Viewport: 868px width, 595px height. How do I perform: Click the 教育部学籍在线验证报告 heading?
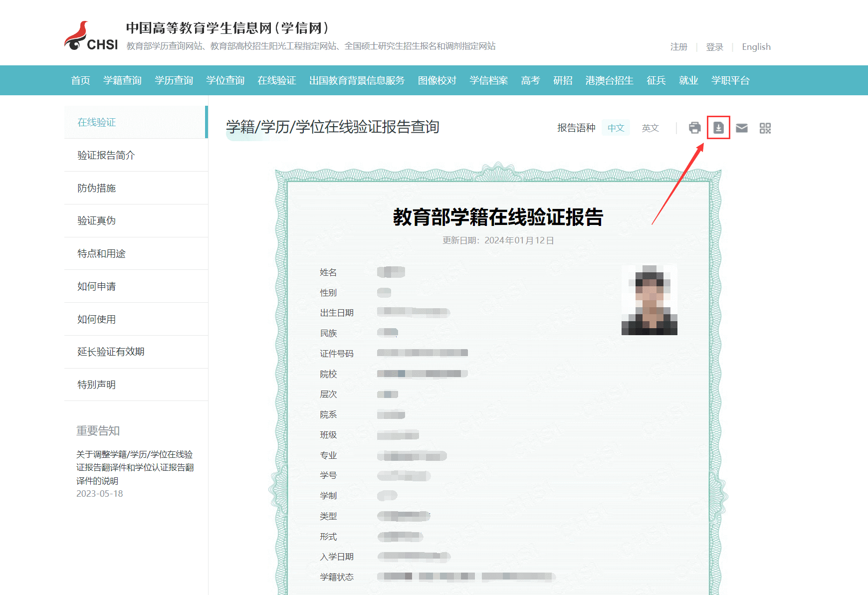pyautogui.click(x=498, y=217)
